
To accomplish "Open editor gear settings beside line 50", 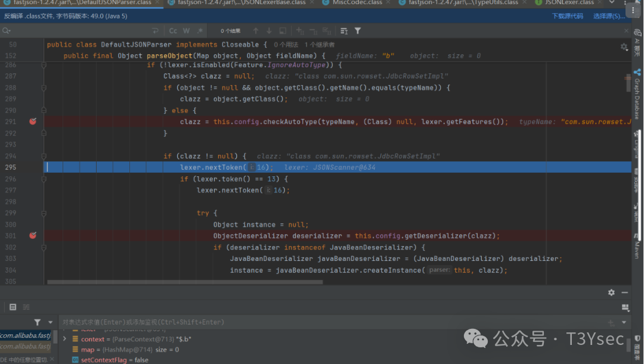I will click(624, 46).
